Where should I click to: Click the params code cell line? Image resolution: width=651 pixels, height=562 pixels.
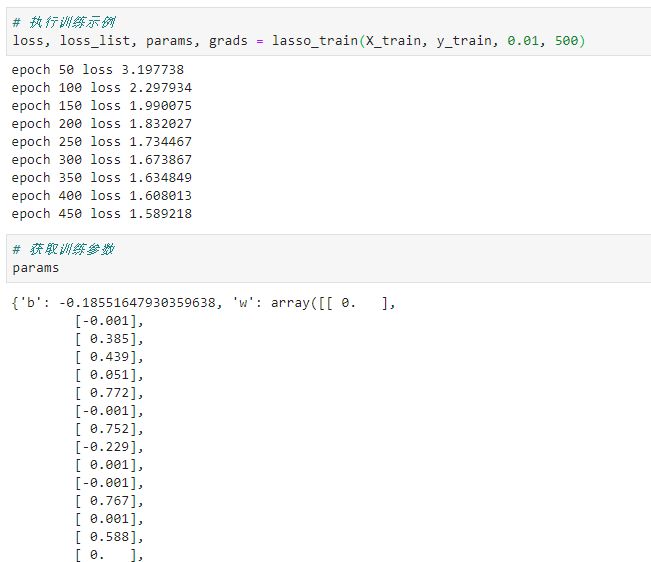(x=36, y=268)
